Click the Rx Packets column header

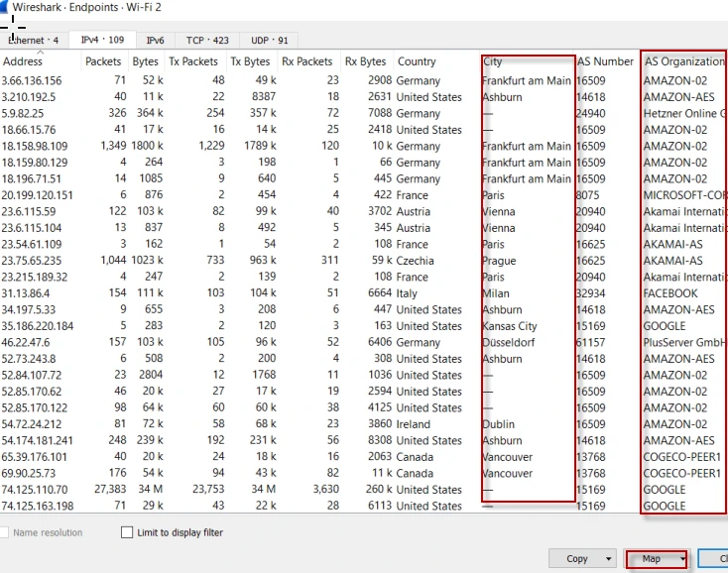point(307,61)
